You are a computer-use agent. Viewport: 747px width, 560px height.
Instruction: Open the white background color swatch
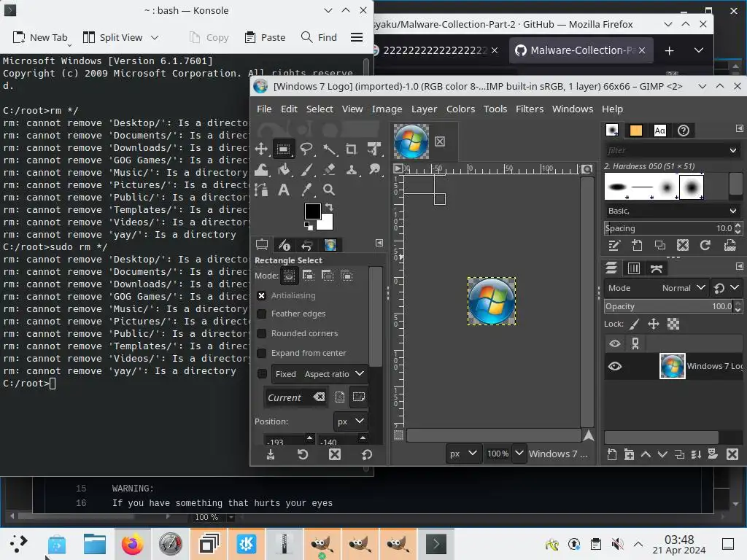click(327, 224)
